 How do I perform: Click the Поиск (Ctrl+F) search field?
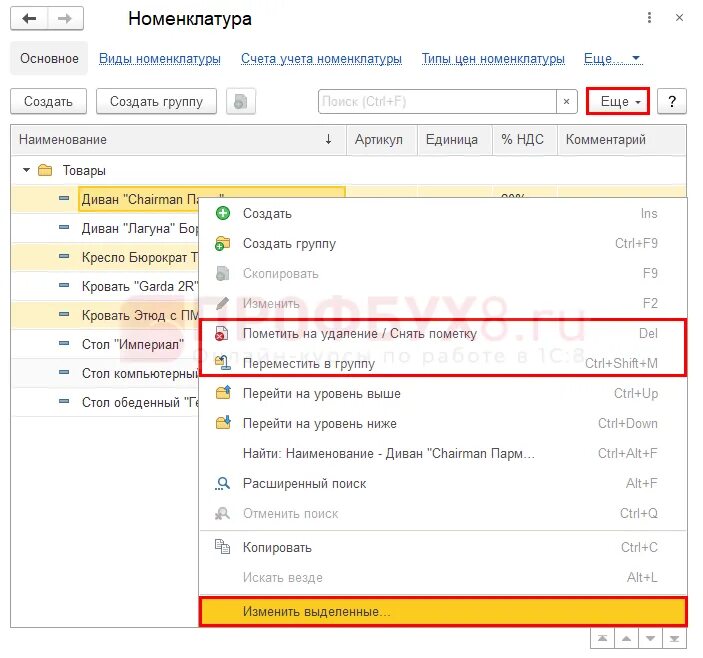(x=438, y=101)
